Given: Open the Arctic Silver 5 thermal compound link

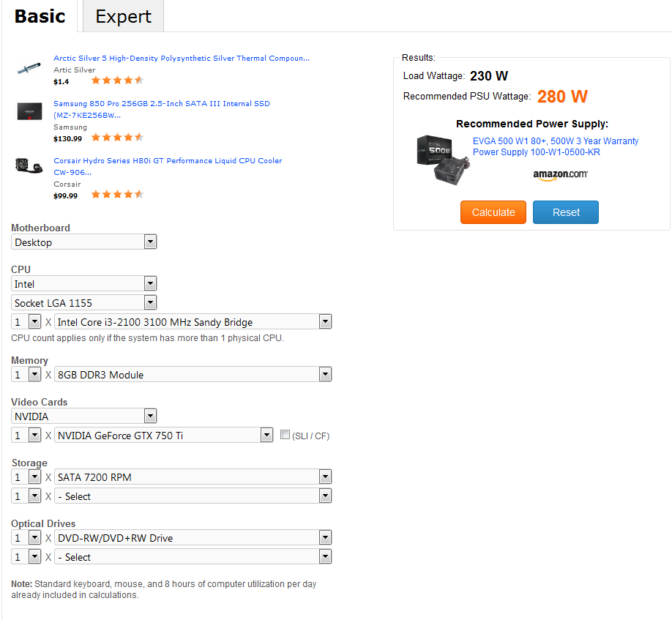Looking at the screenshot, I should 182,59.
